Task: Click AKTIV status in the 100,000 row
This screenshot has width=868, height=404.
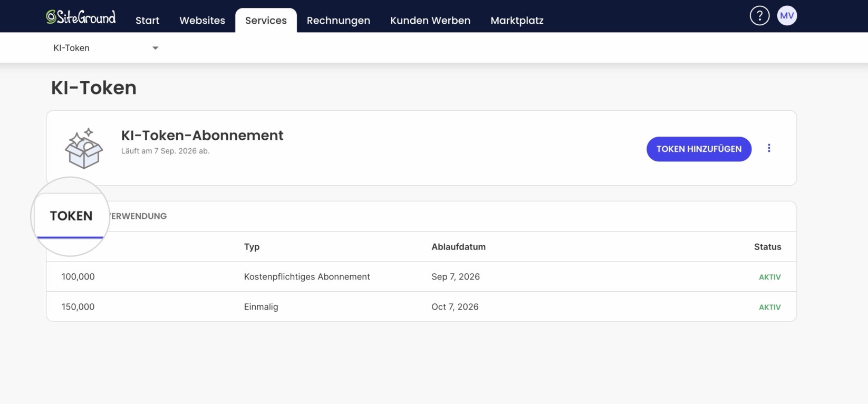Action: point(770,277)
